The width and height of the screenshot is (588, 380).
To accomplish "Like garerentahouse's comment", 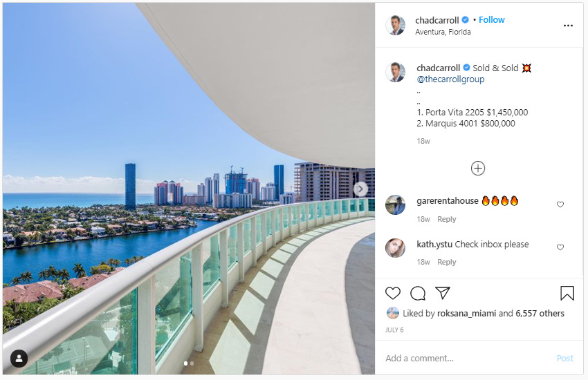I will pos(560,205).
